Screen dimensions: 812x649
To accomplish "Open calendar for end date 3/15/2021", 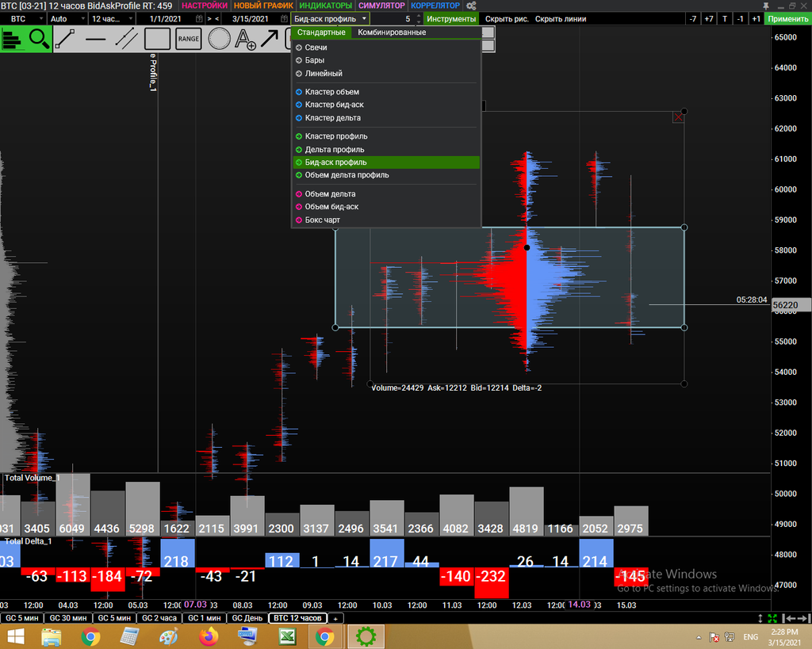I will [285, 19].
